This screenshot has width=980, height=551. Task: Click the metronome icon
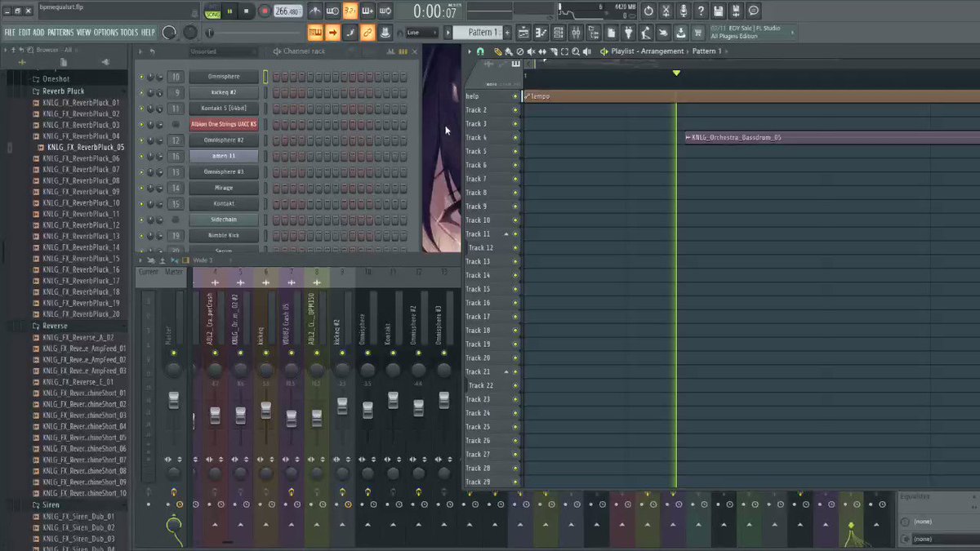pos(315,11)
